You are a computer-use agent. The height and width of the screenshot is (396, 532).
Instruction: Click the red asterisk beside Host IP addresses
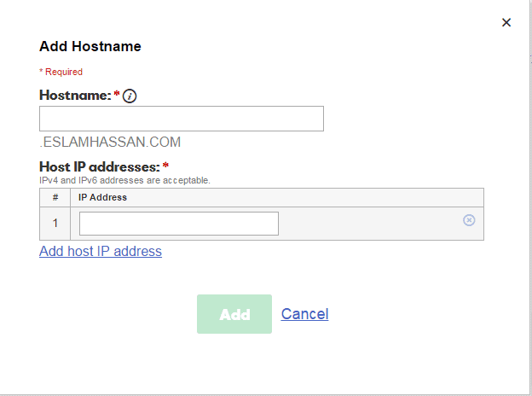click(x=165, y=166)
